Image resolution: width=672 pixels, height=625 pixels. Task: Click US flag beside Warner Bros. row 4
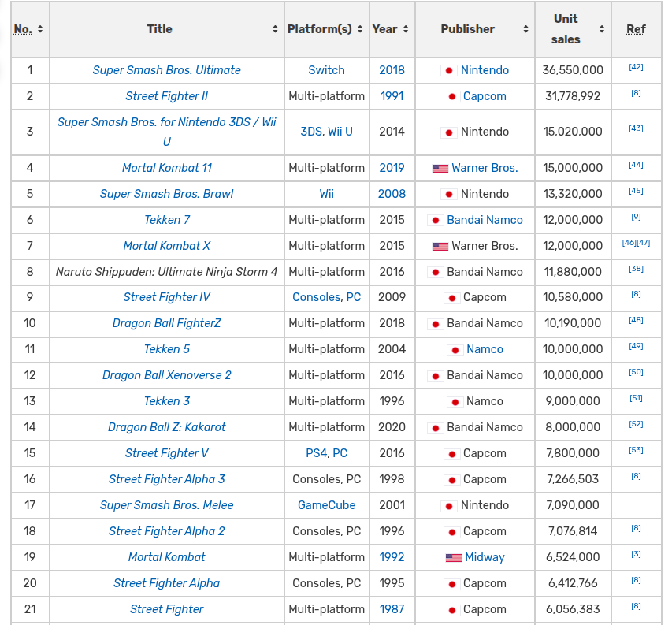[440, 169]
